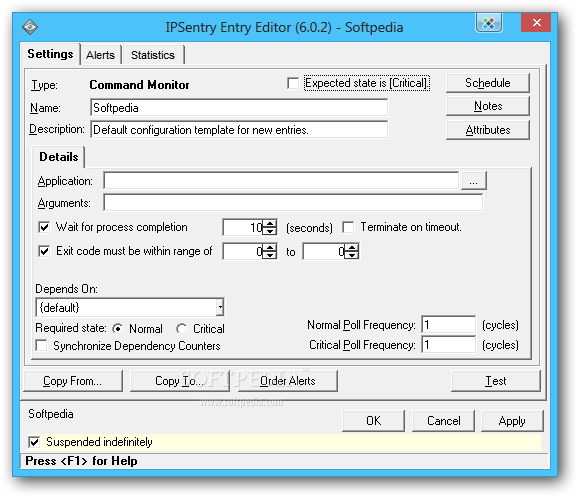Increase exit code range upper bound
Image resolution: width=578 pixels, height=497 pixels.
(x=353, y=247)
